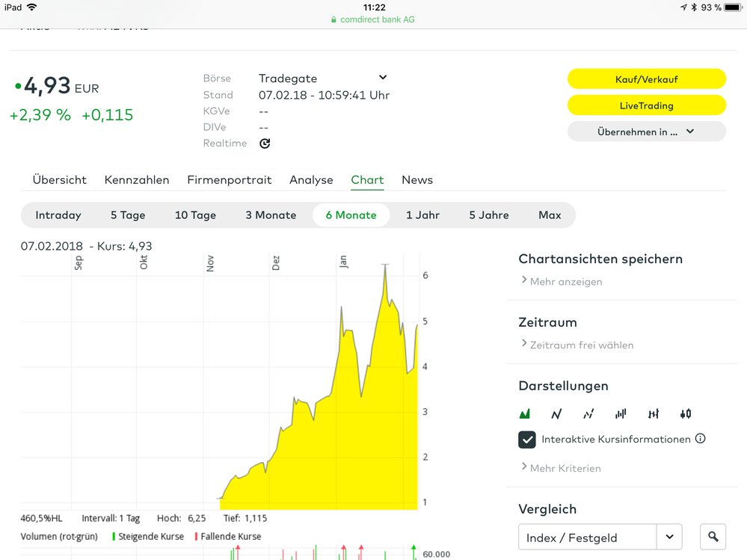Open the Übernehmen in dropdown
Image resolution: width=747 pixels, height=560 pixels.
coord(646,132)
